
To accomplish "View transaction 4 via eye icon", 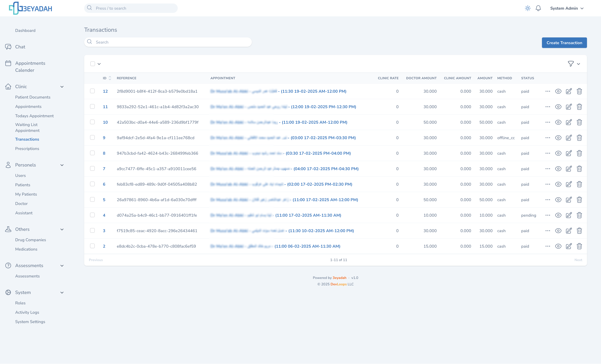I will [x=558, y=215].
